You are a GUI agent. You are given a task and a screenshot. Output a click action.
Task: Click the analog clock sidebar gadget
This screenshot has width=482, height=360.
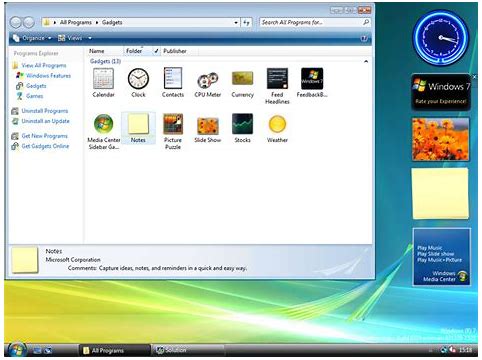[440, 37]
